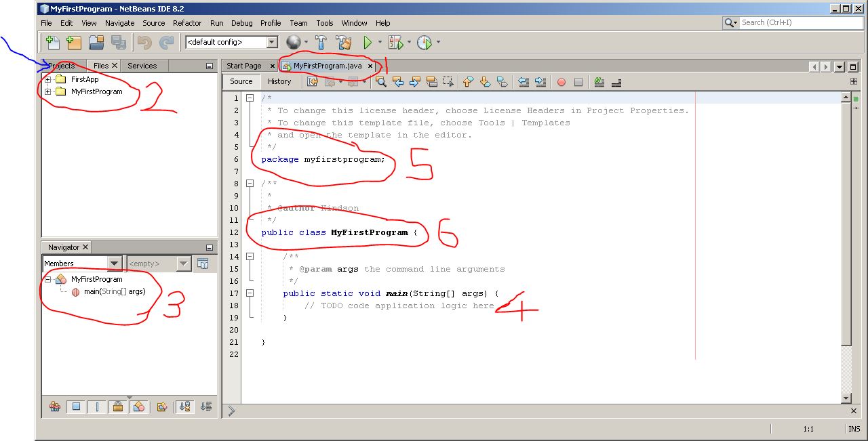Clean and Build with the hammer-and-broom icon
The image size is (868, 441).
(x=343, y=42)
